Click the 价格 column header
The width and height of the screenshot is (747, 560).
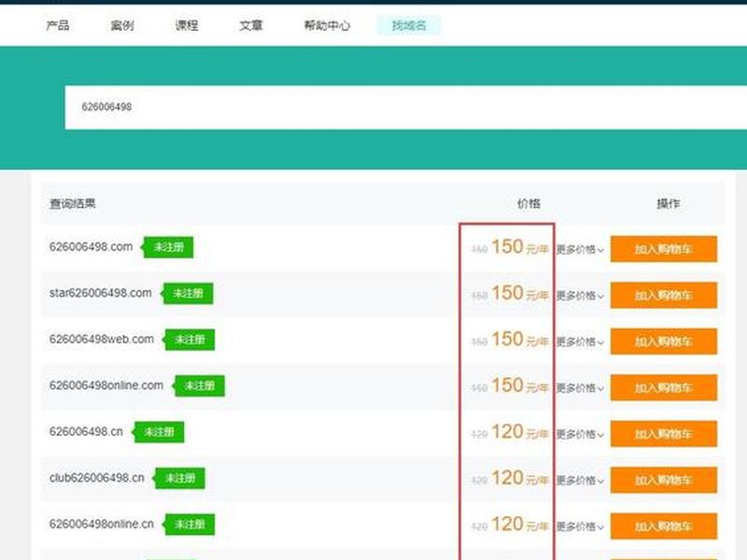pos(529,203)
